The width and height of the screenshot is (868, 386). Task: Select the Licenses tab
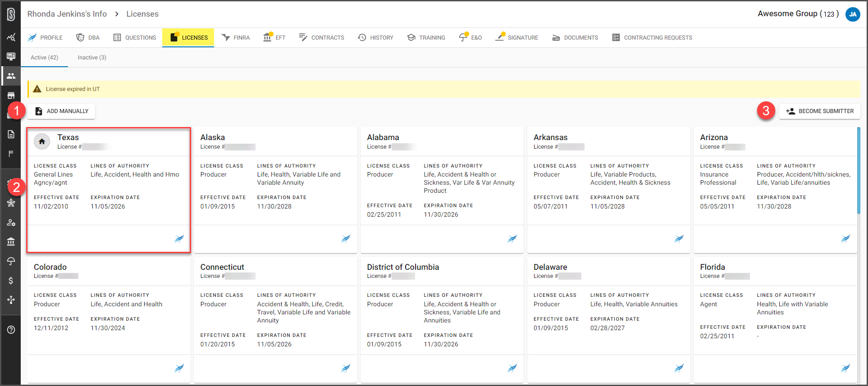pyautogui.click(x=188, y=37)
